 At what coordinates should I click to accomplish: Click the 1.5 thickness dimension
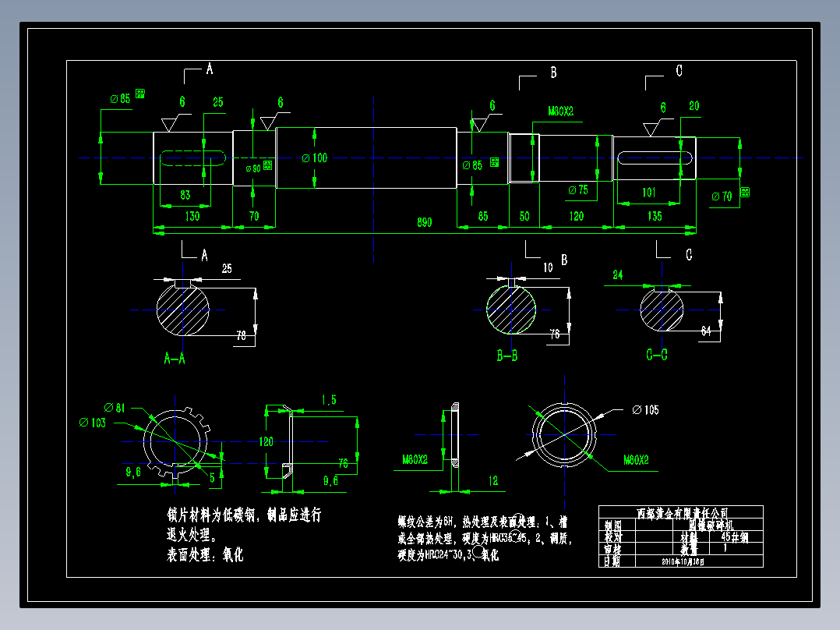(x=329, y=400)
